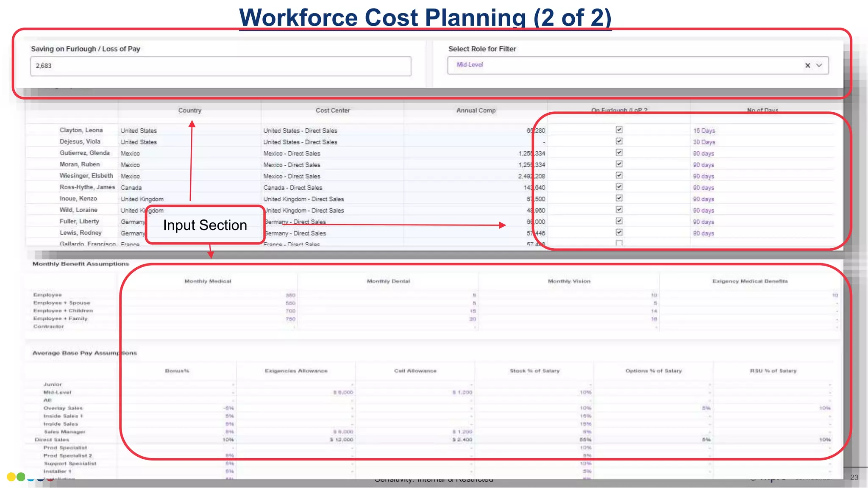Click the Cell Allowance column header
Viewport: 868px width, 488px height.
(x=415, y=371)
